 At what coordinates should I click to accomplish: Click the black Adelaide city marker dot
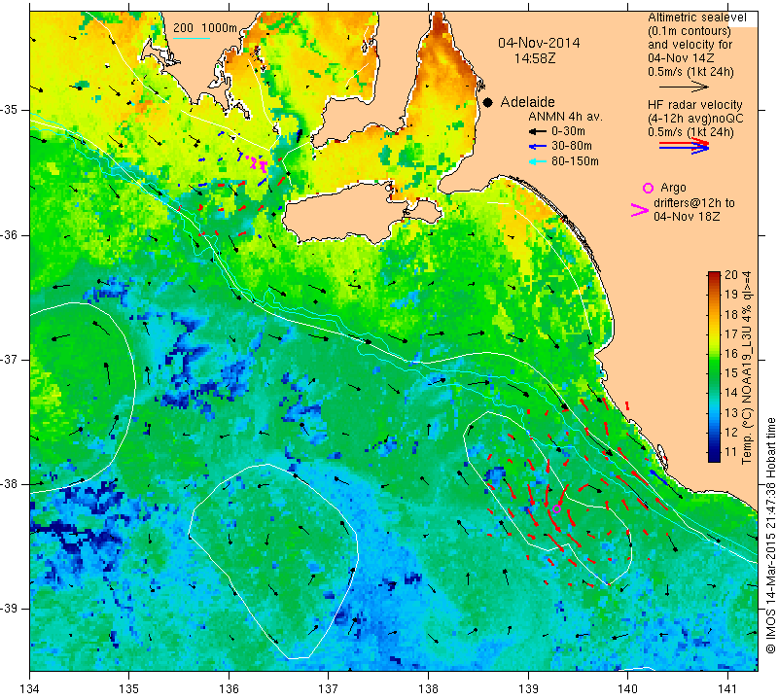coord(488,102)
